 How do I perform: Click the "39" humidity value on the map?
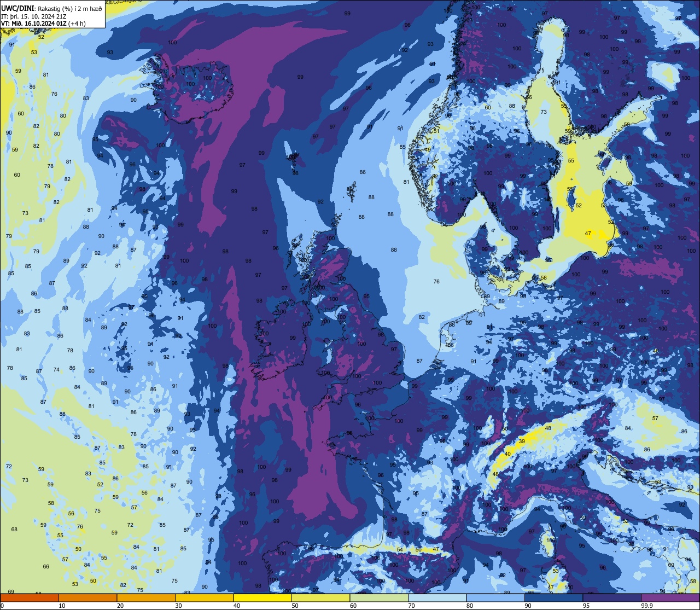(x=522, y=441)
